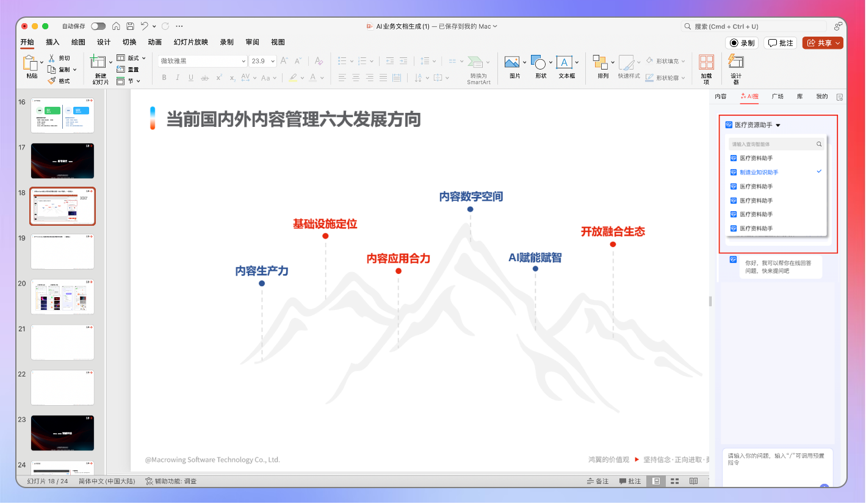Open the 插入 ribbon tab
Image resolution: width=866 pixels, height=504 pixels.
point(52,42)
